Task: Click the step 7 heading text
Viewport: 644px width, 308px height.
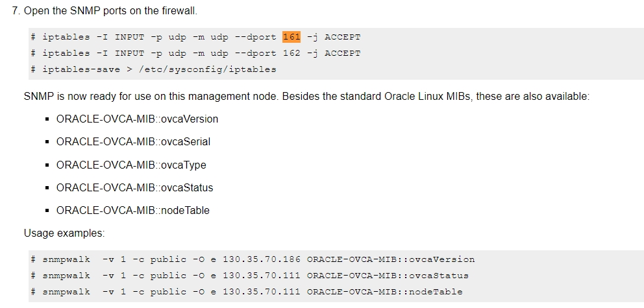Action: click(x=105, y=10)
